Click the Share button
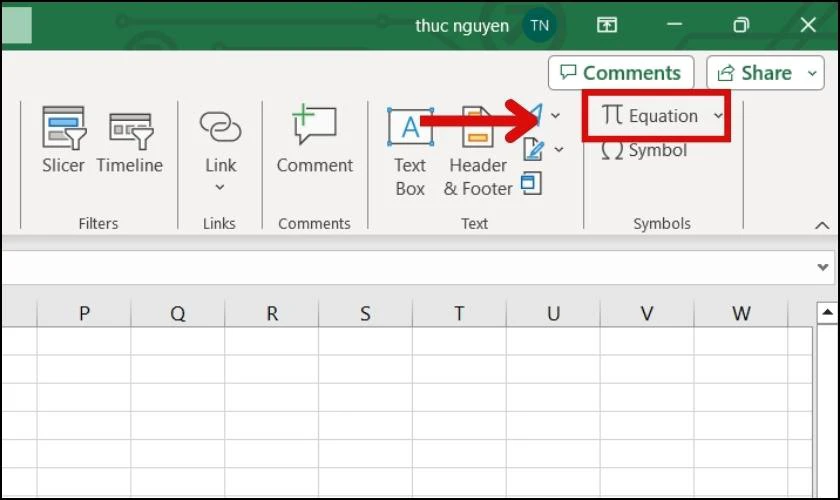840x500 pixels. (755, 73)
